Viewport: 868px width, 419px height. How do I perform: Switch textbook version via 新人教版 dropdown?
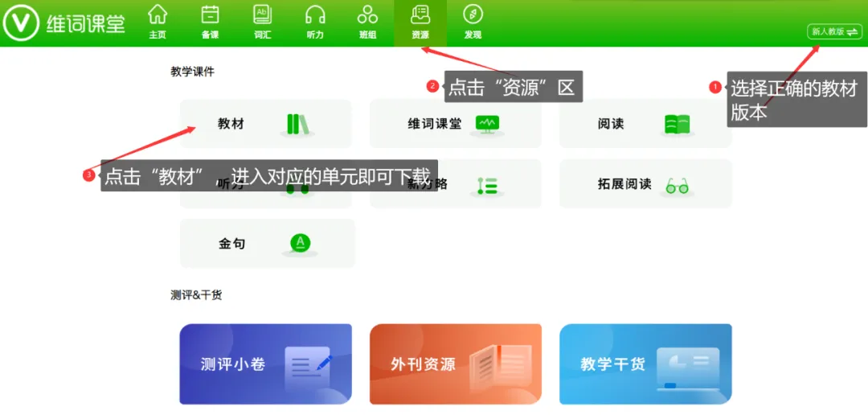pos(834,32)
